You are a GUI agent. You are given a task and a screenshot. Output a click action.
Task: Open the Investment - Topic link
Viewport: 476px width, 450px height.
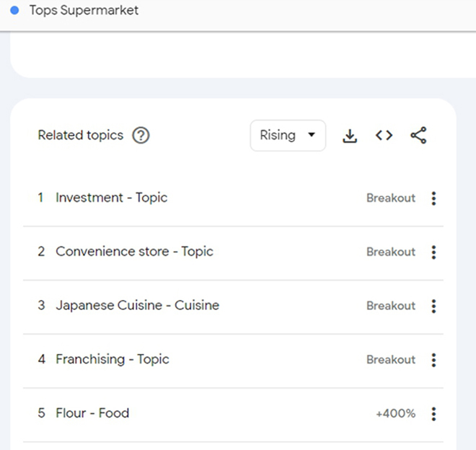(111, 198)
